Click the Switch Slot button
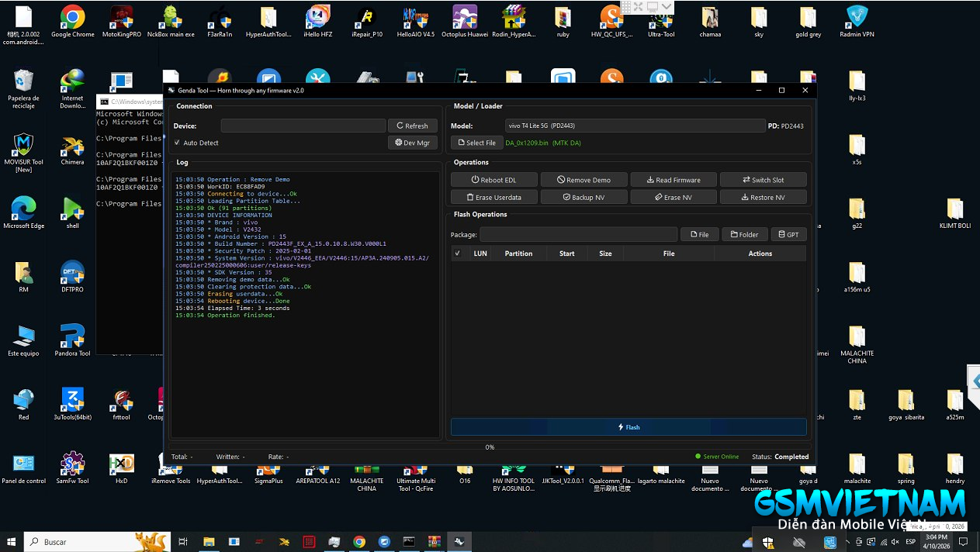Screen dimensions: 980x552 click(x=763, y=180)
